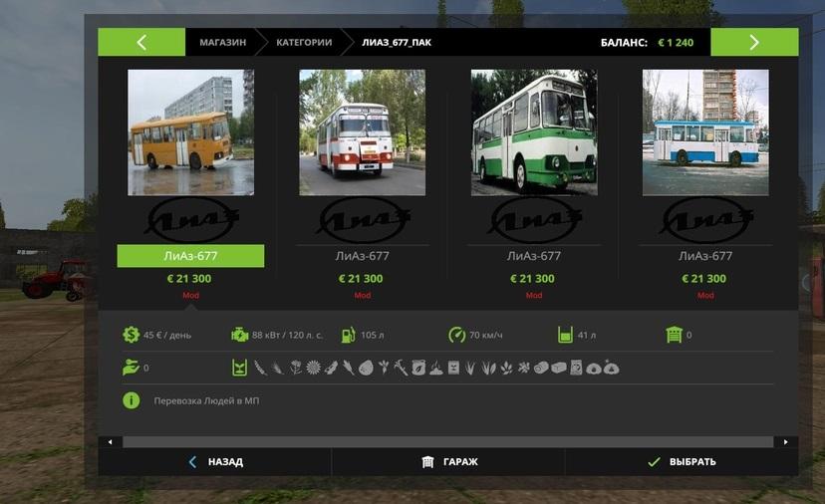Click the green info circle icon
Viewport: 825px width, 504px height.
point(131,400)
